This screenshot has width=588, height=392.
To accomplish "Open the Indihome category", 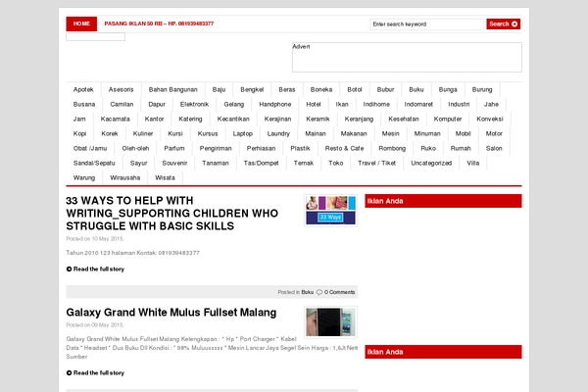I will pyautogui.click(x=376, y=104).
